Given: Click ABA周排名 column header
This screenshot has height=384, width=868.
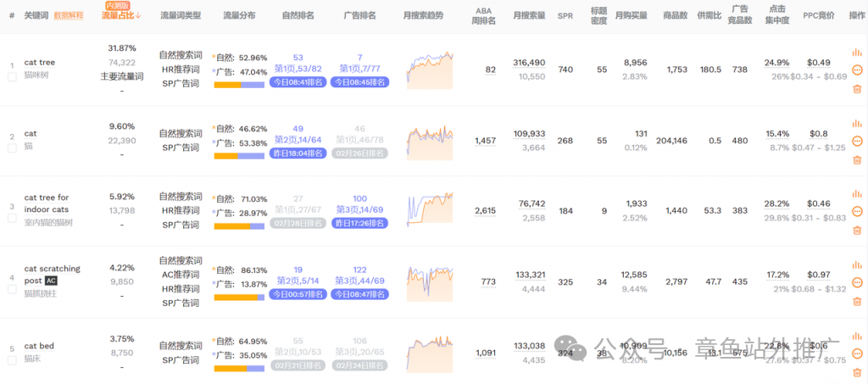Looking at the screenshot, I should point(483,15).
